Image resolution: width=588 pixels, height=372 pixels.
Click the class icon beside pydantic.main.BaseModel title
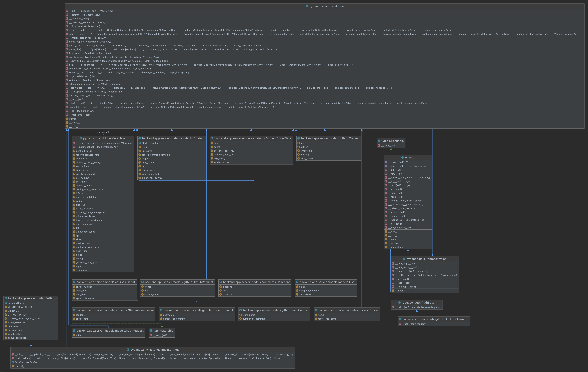pos(307,6)
